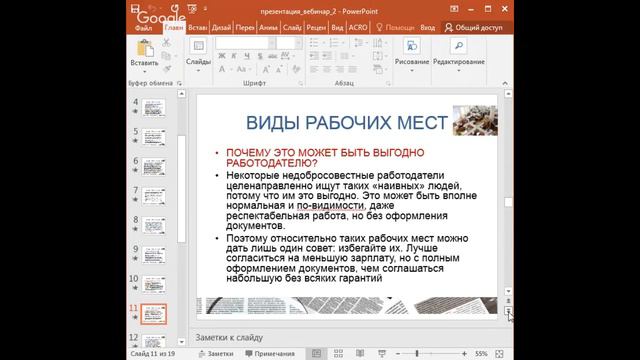
Task: Click the bulleted list icon
Action: tap(314, 42)
